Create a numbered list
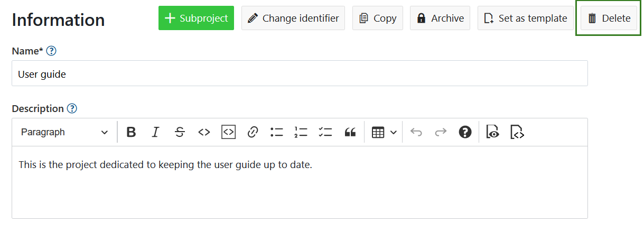644x232 pixels. click(301, 132)
